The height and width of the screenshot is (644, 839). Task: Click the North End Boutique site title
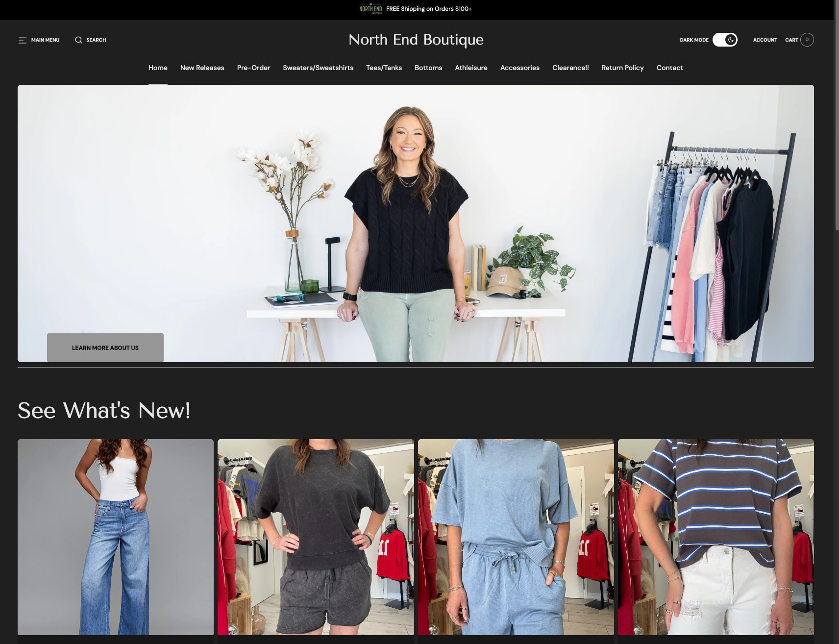416,40
